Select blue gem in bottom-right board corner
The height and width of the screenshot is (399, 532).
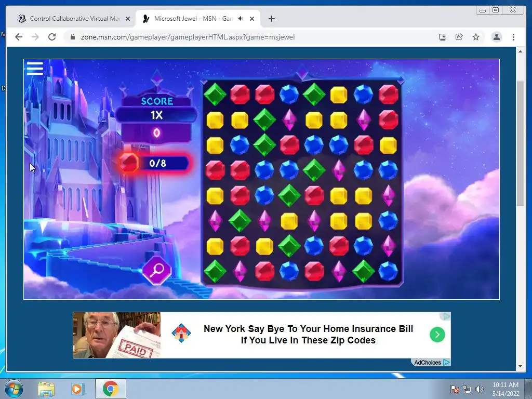pyautogui.click(x=388, y=271)
